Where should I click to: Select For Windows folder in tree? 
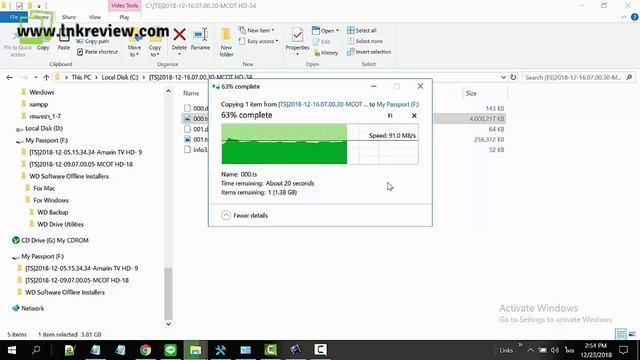pyautogui.click(x=51, y=200)
